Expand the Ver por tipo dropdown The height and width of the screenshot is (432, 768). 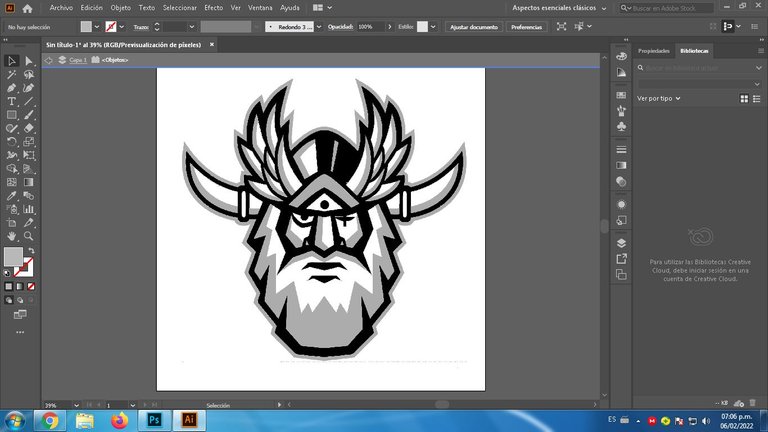(659, 98)
